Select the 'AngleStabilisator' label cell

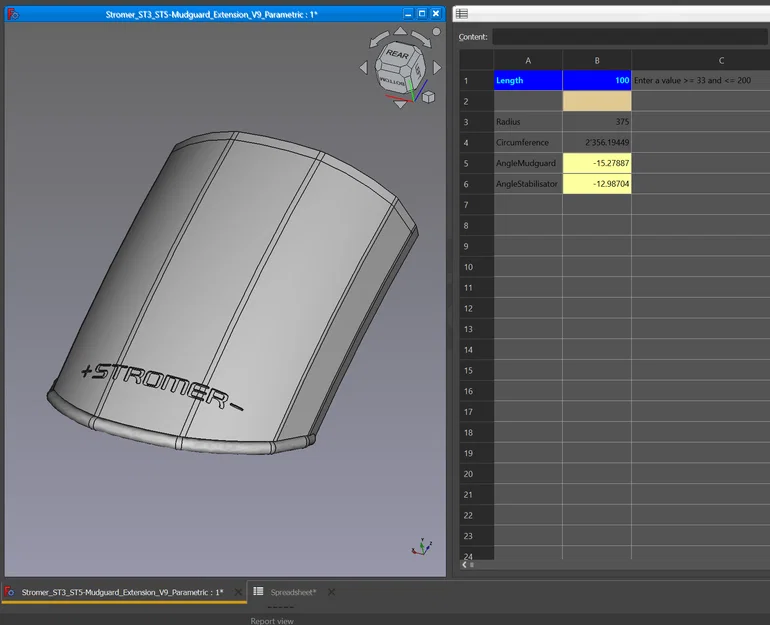[528, 184]
